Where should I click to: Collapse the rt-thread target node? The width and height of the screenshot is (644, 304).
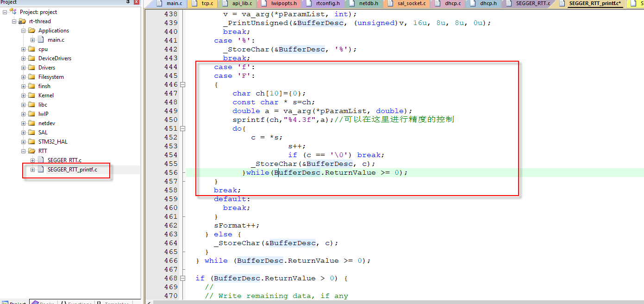tap(14, 21)
